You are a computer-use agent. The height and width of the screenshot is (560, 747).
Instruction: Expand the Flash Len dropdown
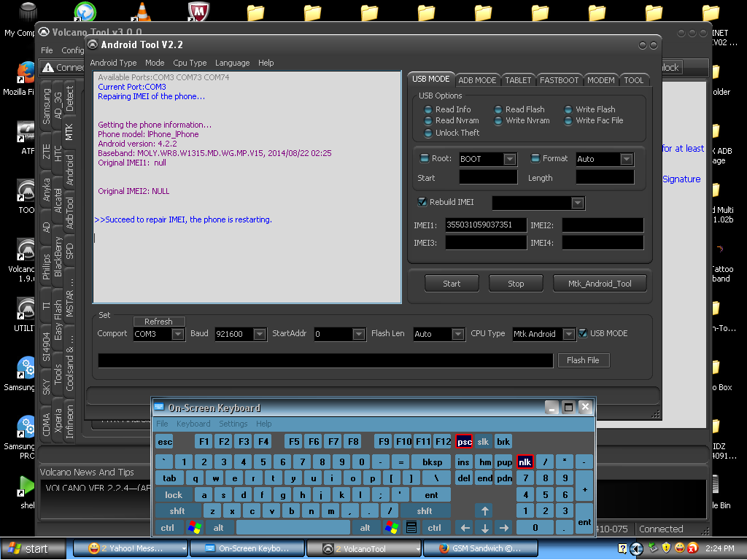458,334
